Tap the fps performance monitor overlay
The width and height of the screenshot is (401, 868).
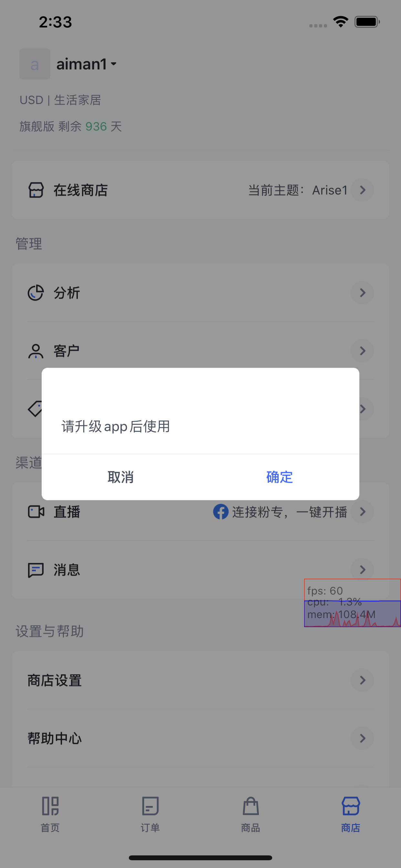[353, 603]
